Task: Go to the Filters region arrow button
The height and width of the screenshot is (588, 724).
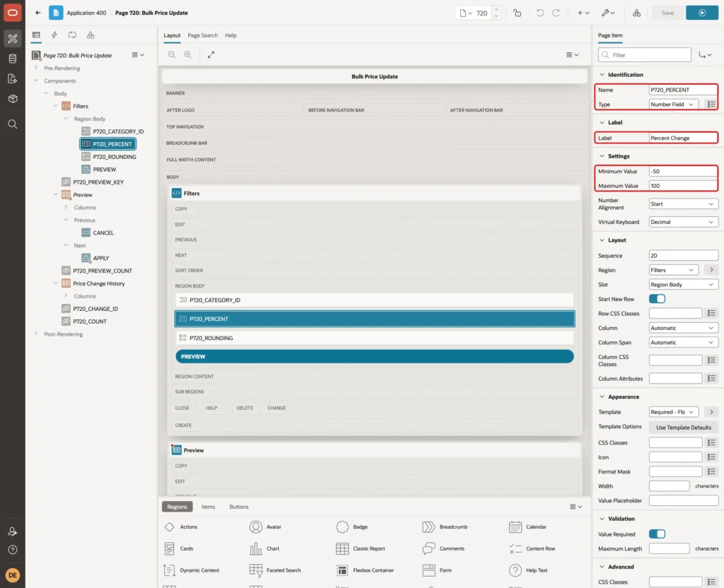Action: (x=711, y=270)
